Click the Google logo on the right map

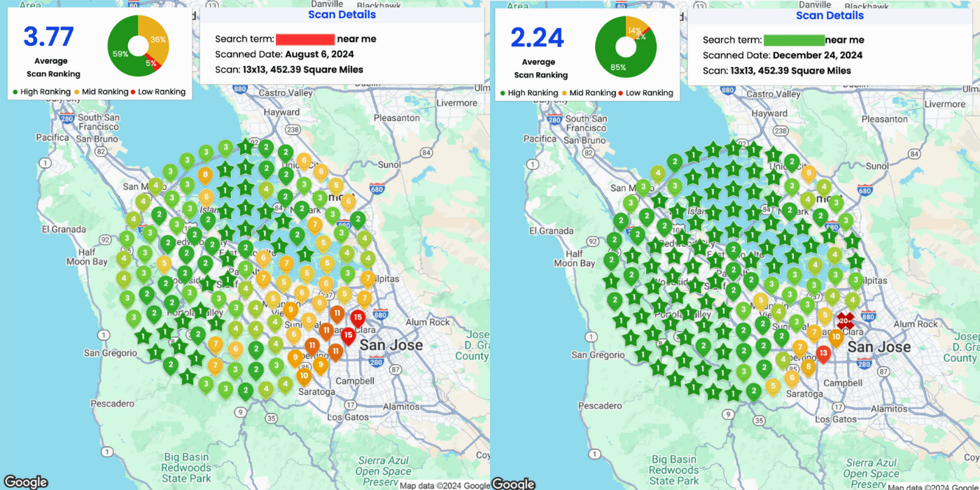(x=513, y=483)
